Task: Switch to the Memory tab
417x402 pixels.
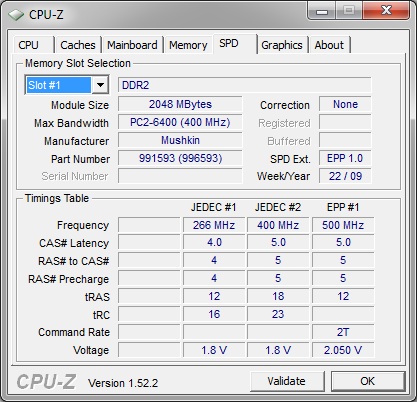Action: pos(188,45)
